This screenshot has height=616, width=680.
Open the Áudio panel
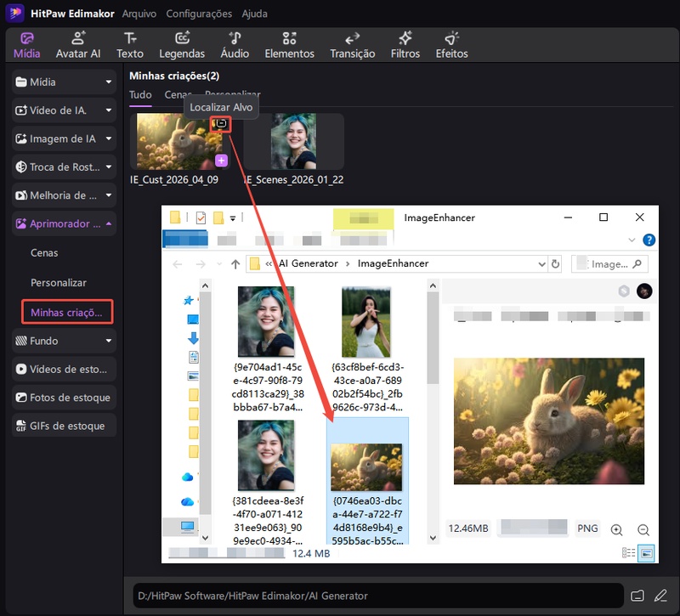click(x=235, y=45)
